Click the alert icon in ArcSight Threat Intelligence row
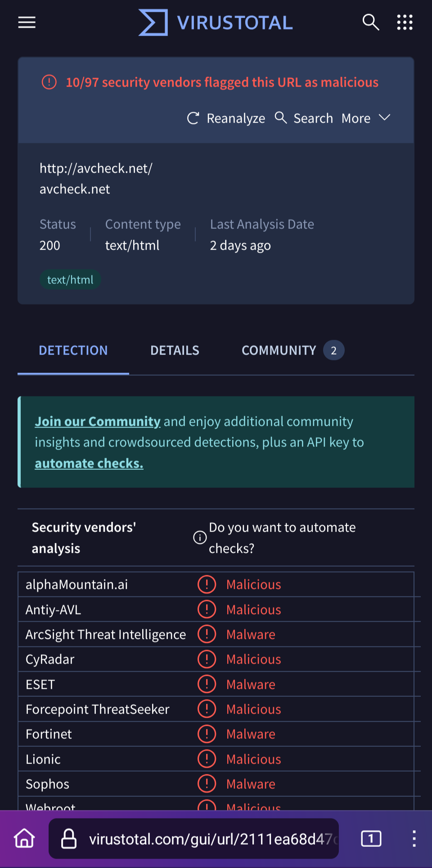 (x=207, y=634)
